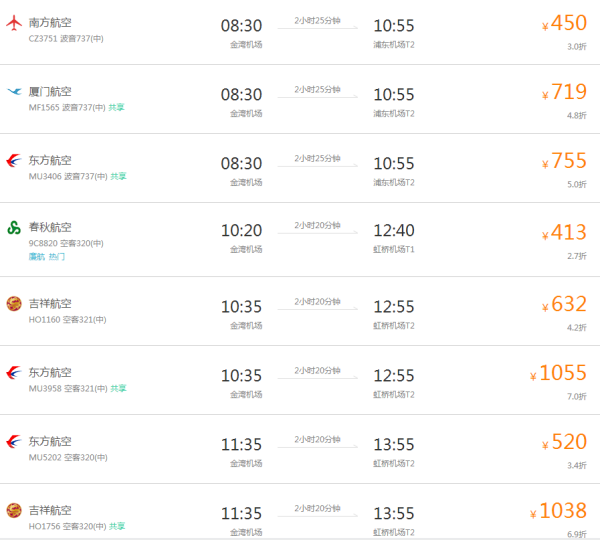600x540 pixels.
Task: Click the 厦门航空 airline name
Action: coord(50,91)
